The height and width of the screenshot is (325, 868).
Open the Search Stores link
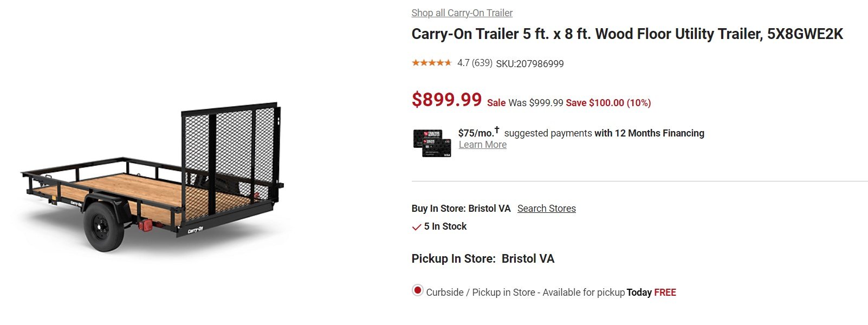pos(546,209)
